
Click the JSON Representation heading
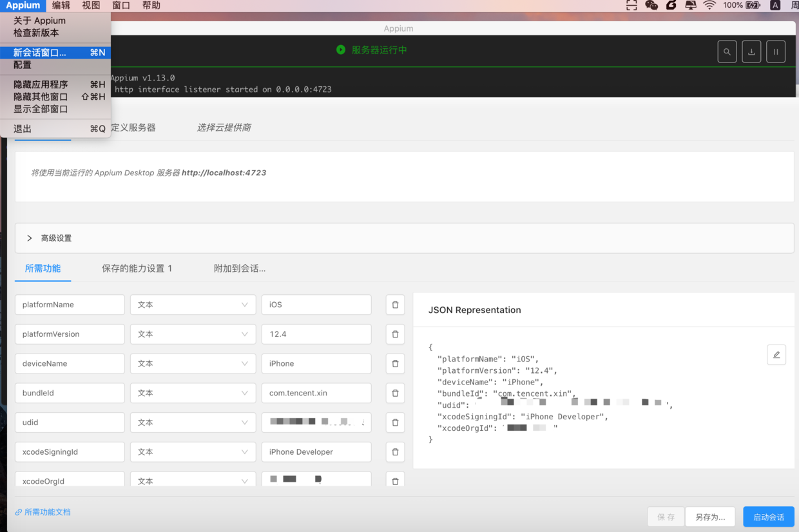[475, 310]
